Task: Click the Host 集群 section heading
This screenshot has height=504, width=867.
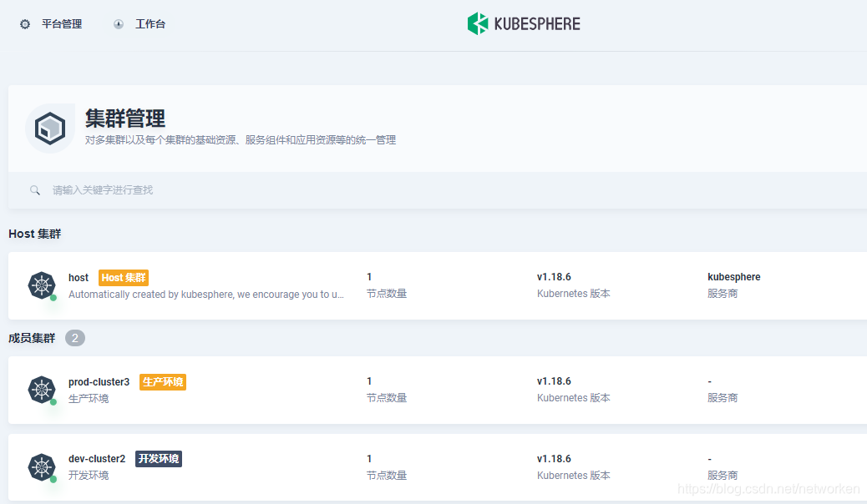Action: click(35, 234)
